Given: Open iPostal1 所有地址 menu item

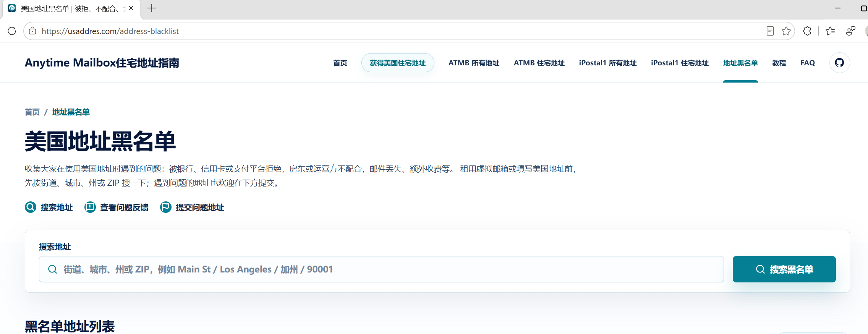Looking at the screenshot, I should [x=608, y=63].
